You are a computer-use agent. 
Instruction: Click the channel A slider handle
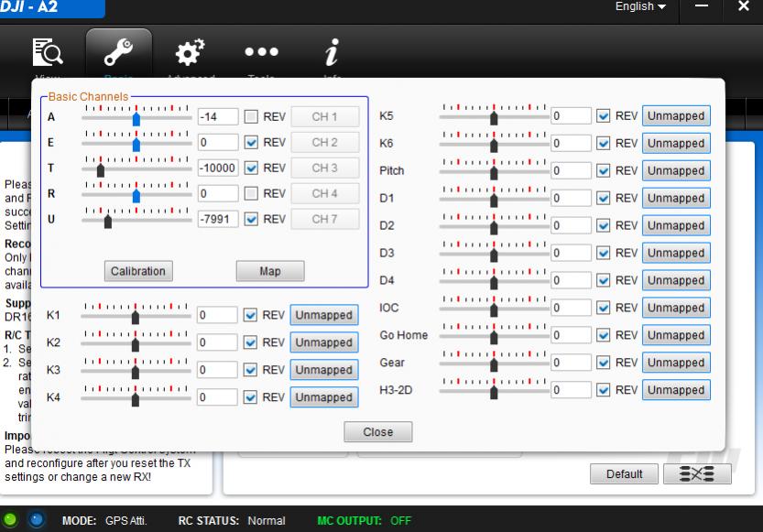(x=136, y=119)
